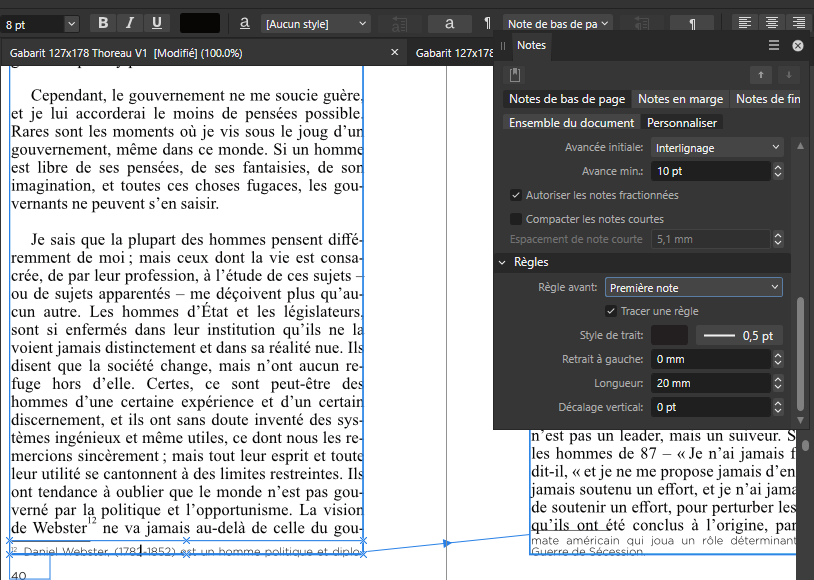The image size is (814, 580).
Task: Align text left
Action: (x=745, y=23)
